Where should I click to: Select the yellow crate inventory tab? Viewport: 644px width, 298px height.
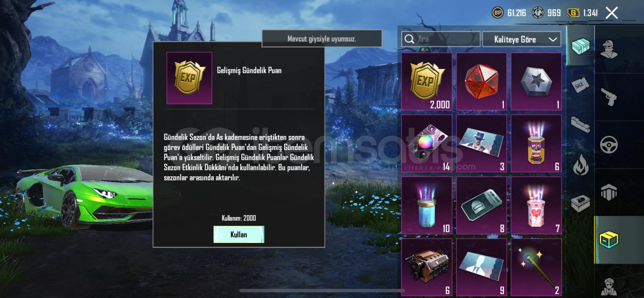pos(609,240)
